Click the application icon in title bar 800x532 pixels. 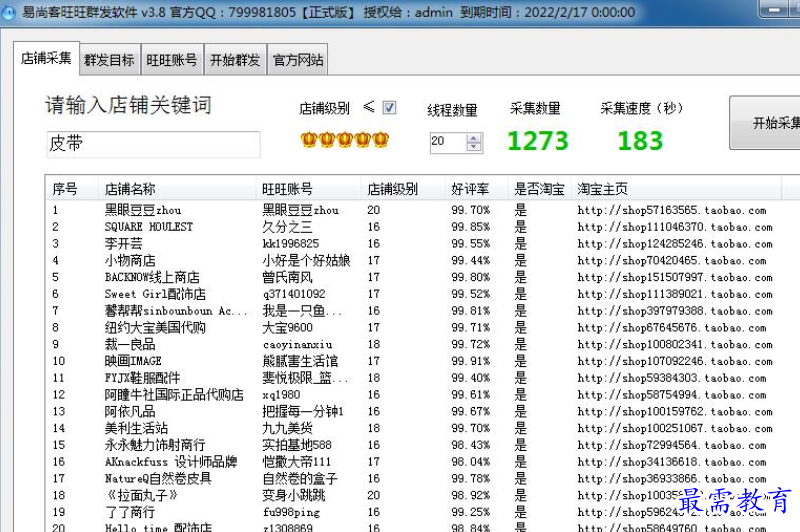[x=9, y=11]
